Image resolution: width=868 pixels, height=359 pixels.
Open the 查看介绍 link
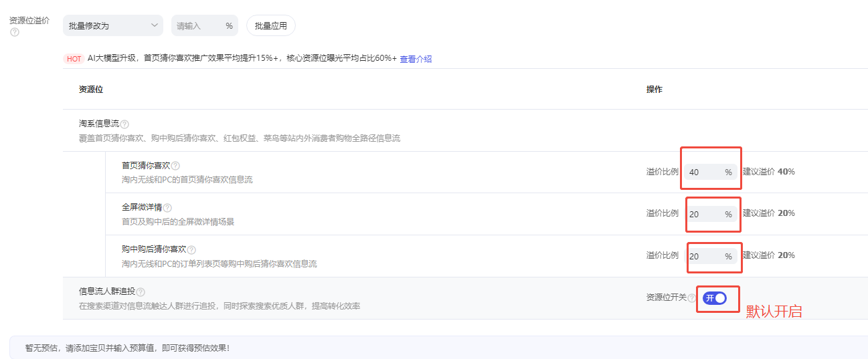pos(416,59)
